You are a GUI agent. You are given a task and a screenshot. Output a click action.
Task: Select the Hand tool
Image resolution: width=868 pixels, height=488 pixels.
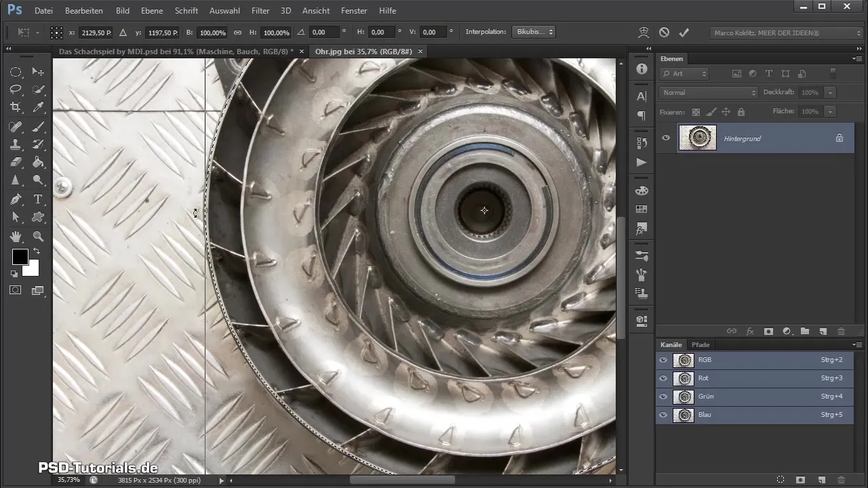click(16, 237)
